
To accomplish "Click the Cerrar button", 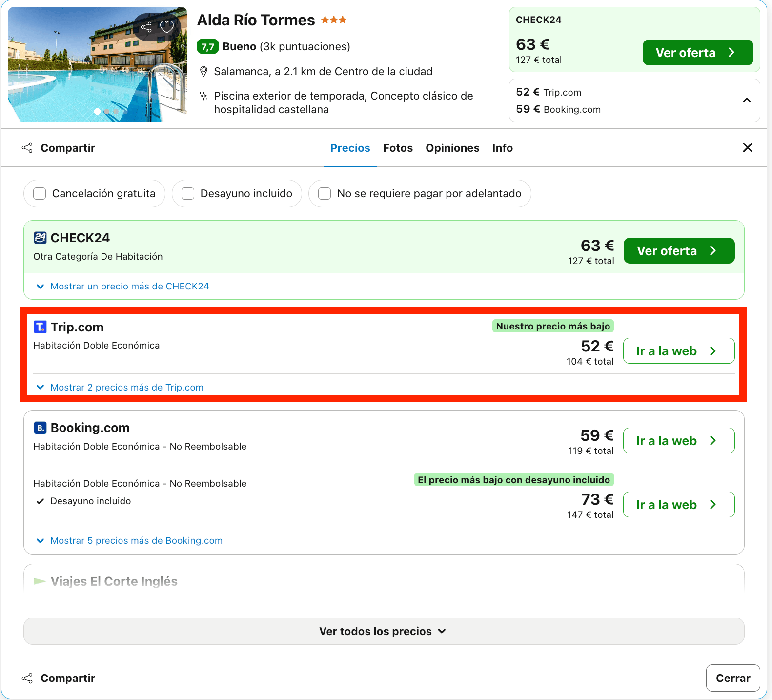I will coord(733,678).
